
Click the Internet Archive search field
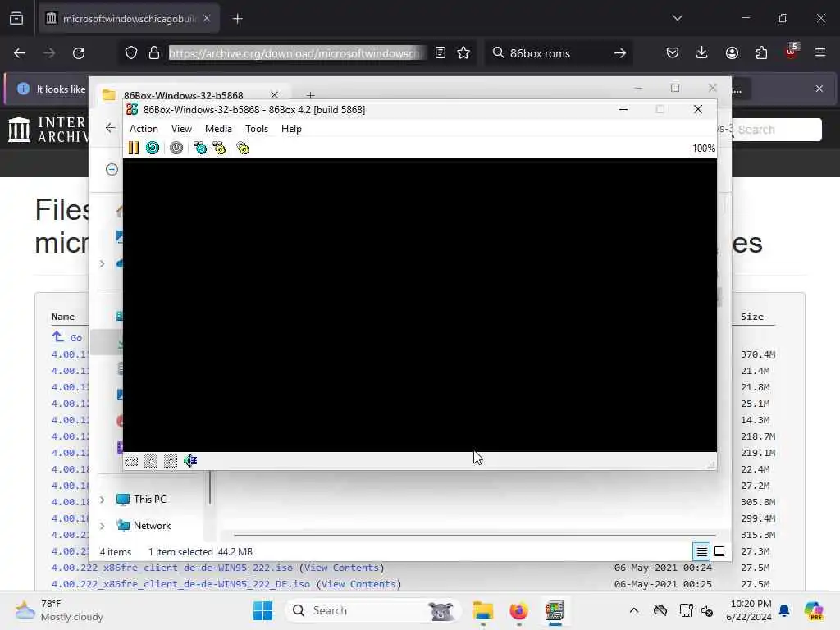777,130
